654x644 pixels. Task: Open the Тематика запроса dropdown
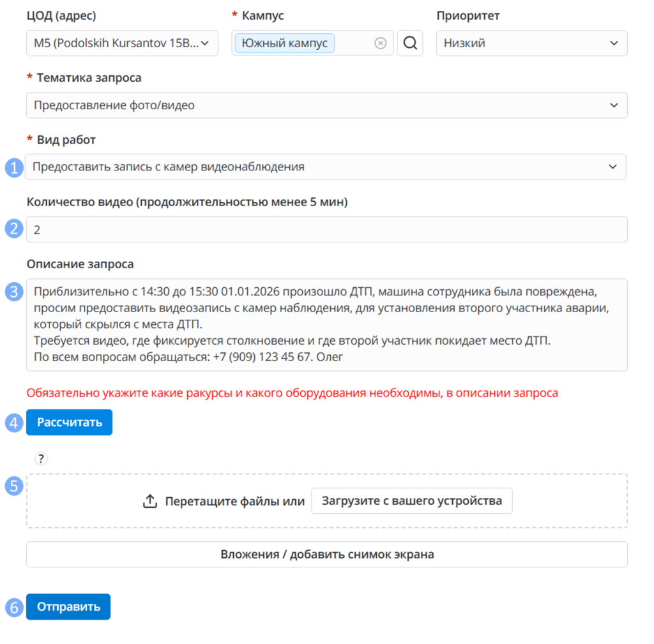click(326, 105)
